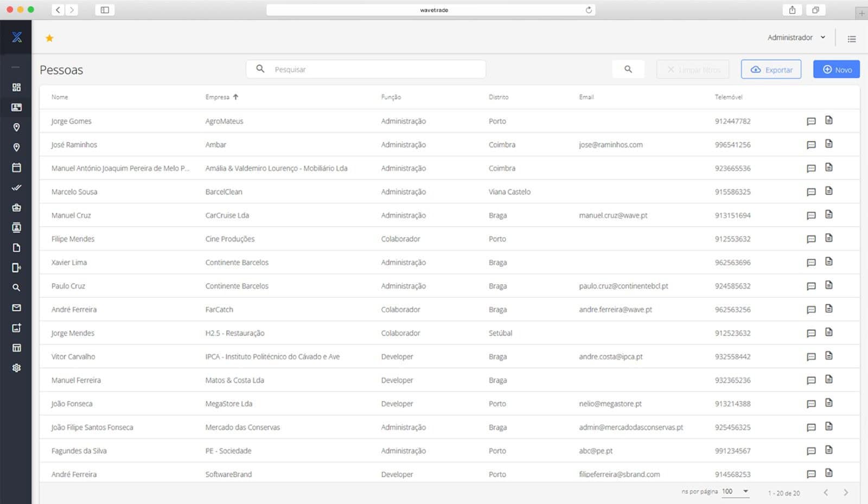Open message icon for Marcelo Sousa row
The image size is (868, 504).
coord(811,192)
